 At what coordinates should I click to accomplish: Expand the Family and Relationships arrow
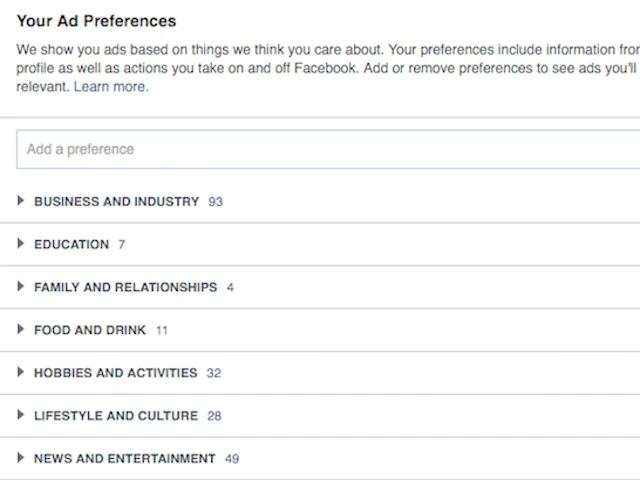[x=21, y=287]
